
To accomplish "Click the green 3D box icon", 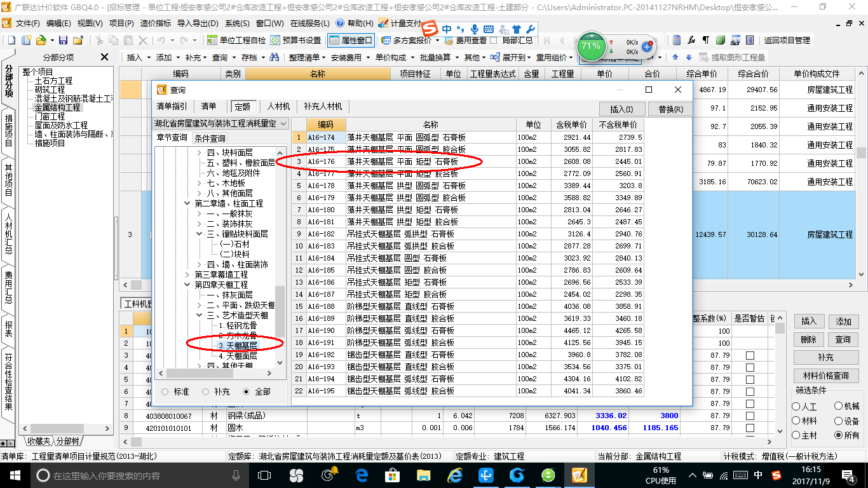I will click(x=720, y=40).
